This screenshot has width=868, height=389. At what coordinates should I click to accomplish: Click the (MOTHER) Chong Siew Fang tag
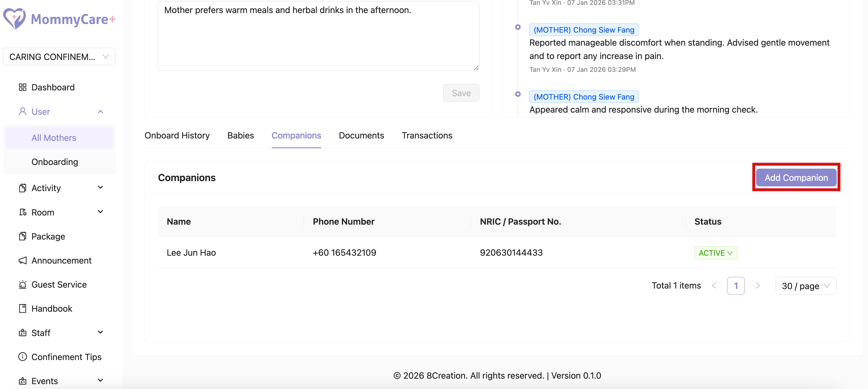click(x=584, y=30)
